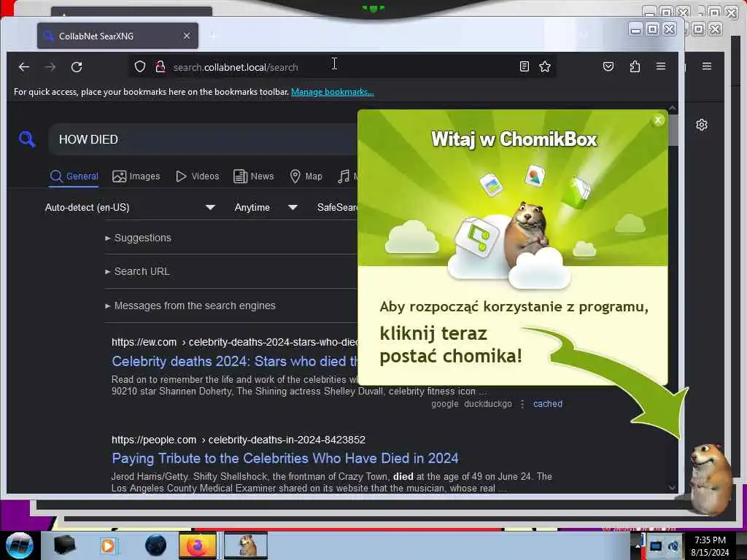
Task: Open the shield tracking protection icon
Action: coord(139,66)
